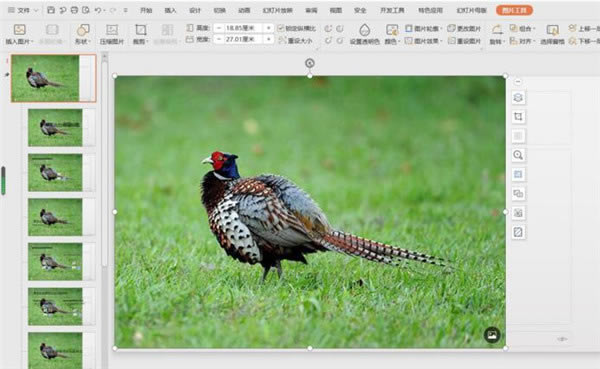Screen dimensions: 600x369
Task: Click the magnifier zoom icon beside picture
Action: (518, 155)
